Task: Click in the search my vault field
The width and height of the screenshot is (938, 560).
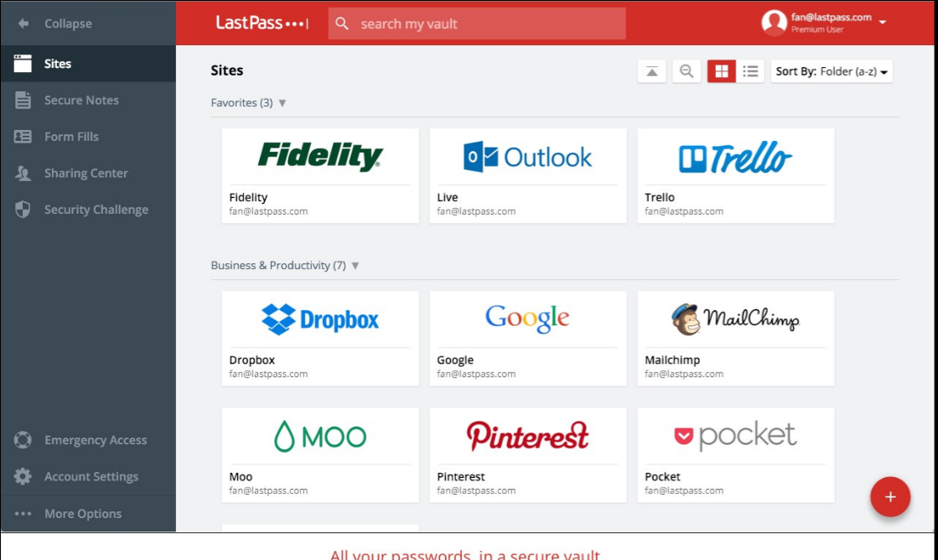Action: pos(477,23)
